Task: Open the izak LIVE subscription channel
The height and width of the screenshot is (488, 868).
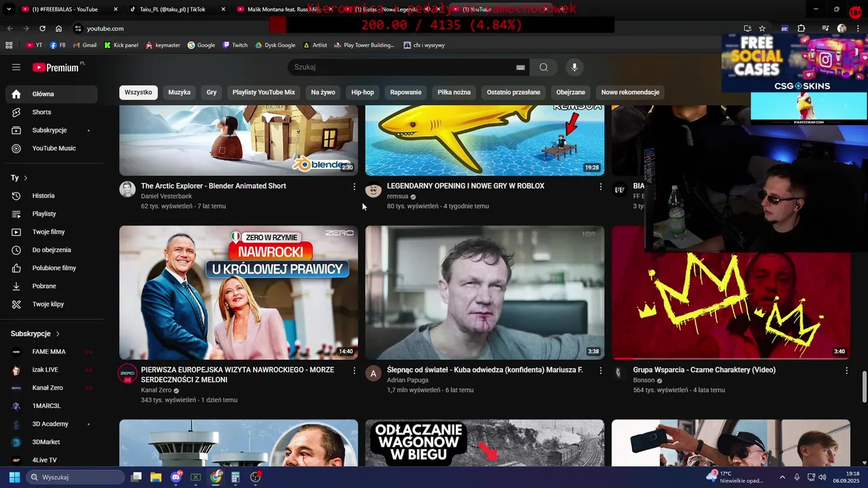Action: [52, 370]
